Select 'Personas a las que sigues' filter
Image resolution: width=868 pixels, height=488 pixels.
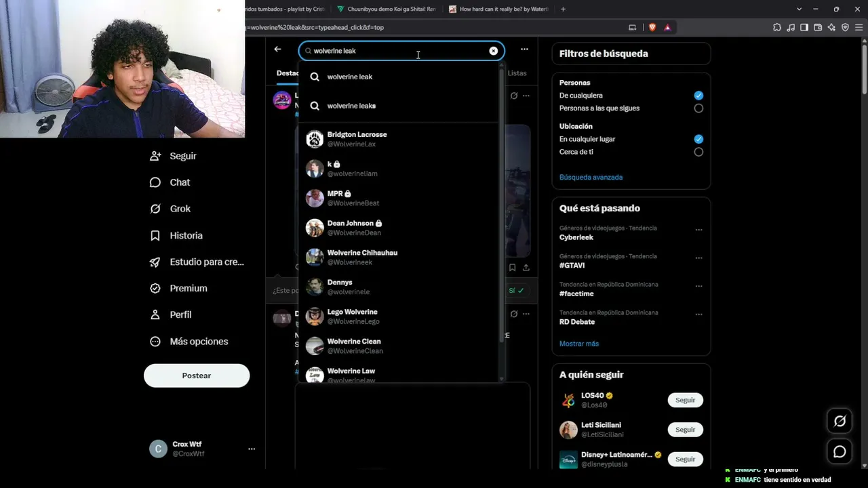tap(698, 108)
